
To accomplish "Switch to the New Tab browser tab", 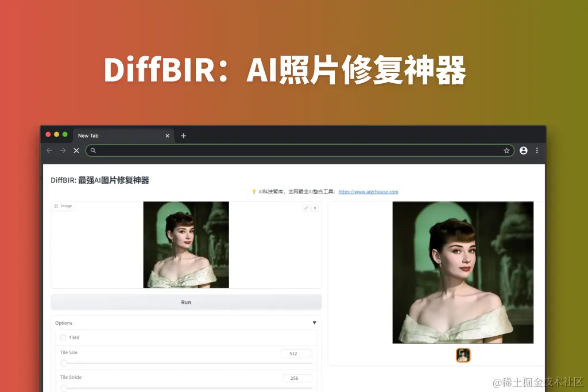I will coord(89,135).
